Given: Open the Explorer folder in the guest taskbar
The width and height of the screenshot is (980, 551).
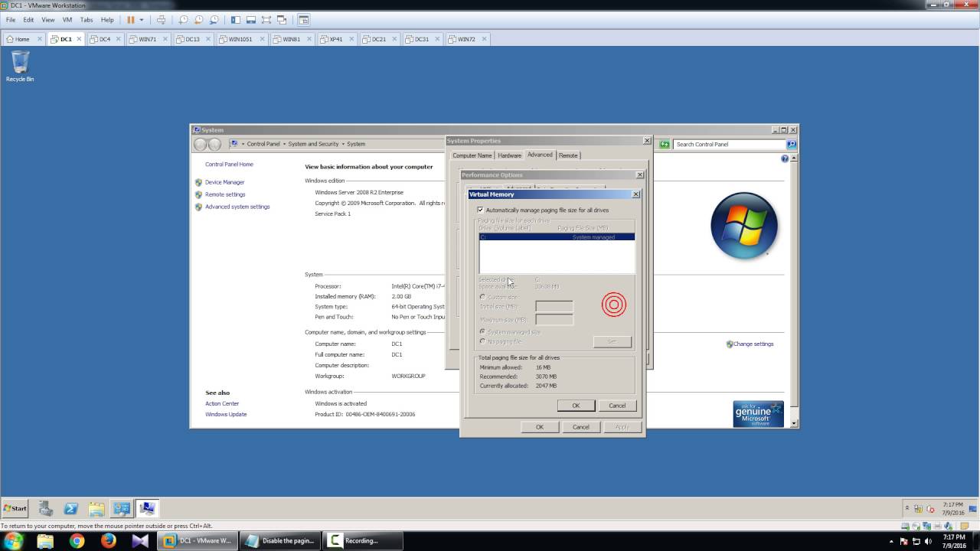Looking at the screenshot, I should coord(96,508).
